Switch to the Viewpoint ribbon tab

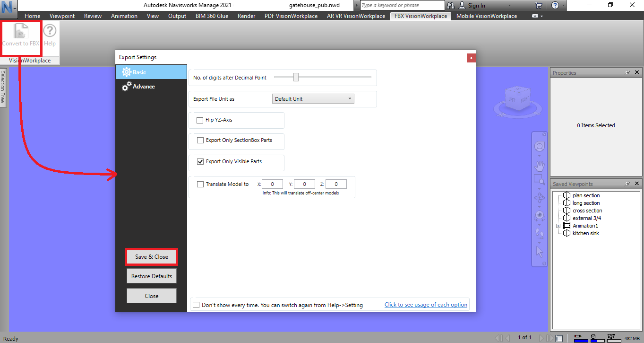[x=62, y=16]
